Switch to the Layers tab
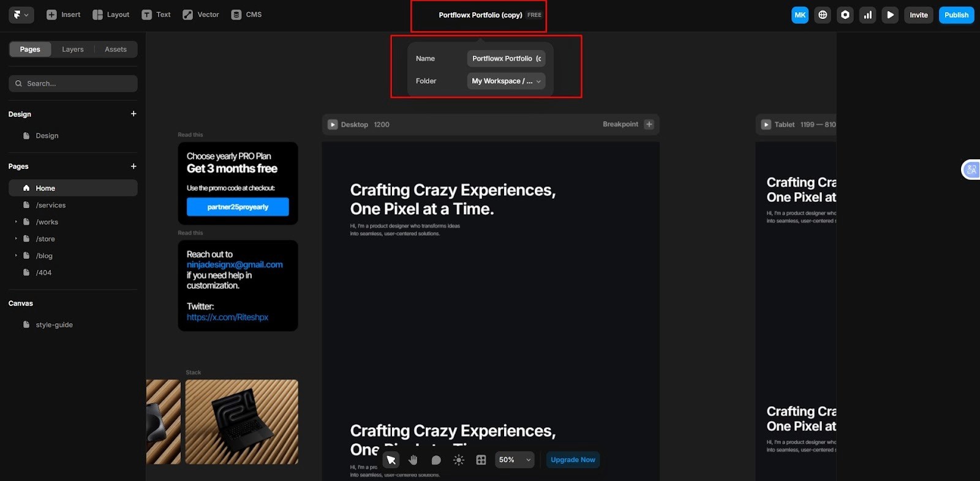Screen dimensions: 980x481 tap(73, 50)
